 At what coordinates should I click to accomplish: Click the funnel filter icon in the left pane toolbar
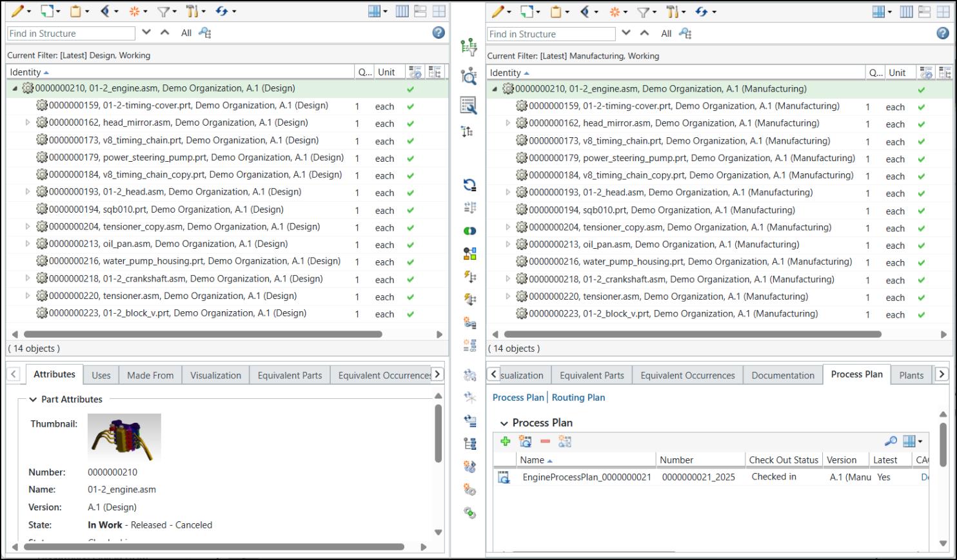point(163,11)
